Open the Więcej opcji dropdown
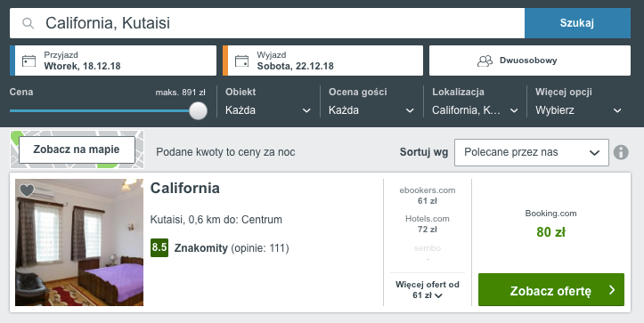 [579, 110]
